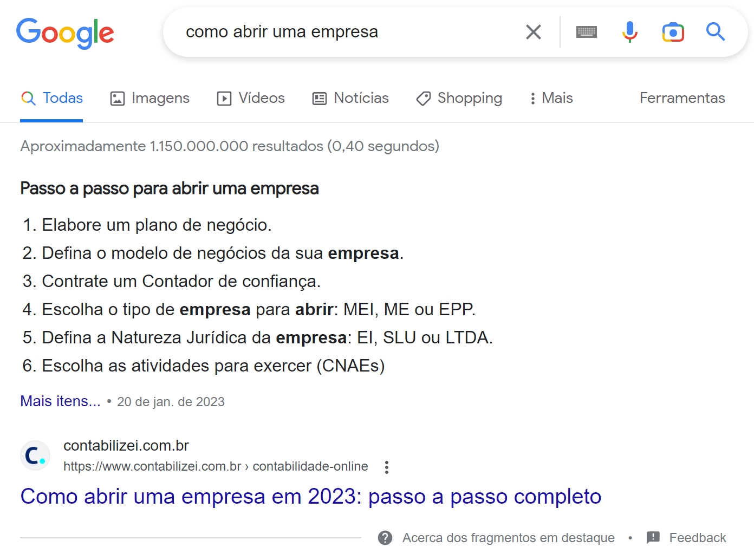Open Google Lens camera search
This screenshot has height=560, width=754.
tap(673, 32)
